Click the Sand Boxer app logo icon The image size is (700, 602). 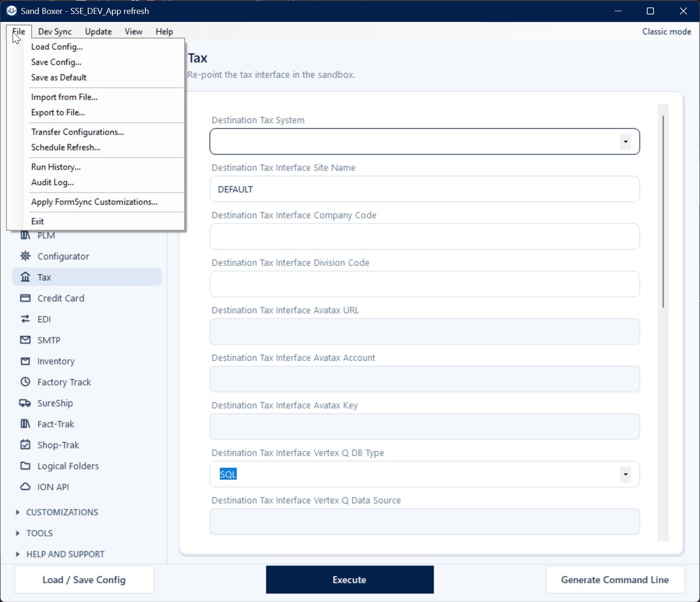[x=12, y=11]
